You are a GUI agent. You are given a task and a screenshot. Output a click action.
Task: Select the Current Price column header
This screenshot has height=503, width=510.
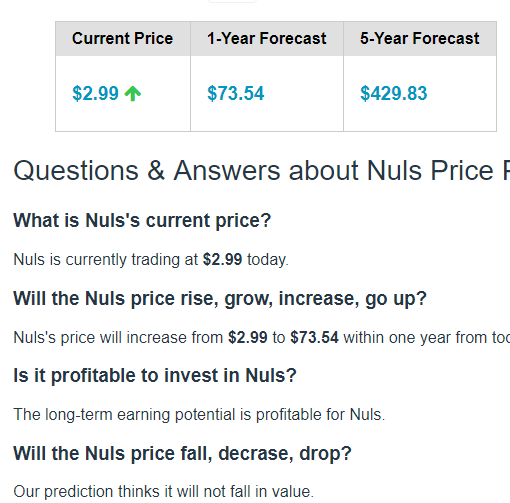[123, 38]
